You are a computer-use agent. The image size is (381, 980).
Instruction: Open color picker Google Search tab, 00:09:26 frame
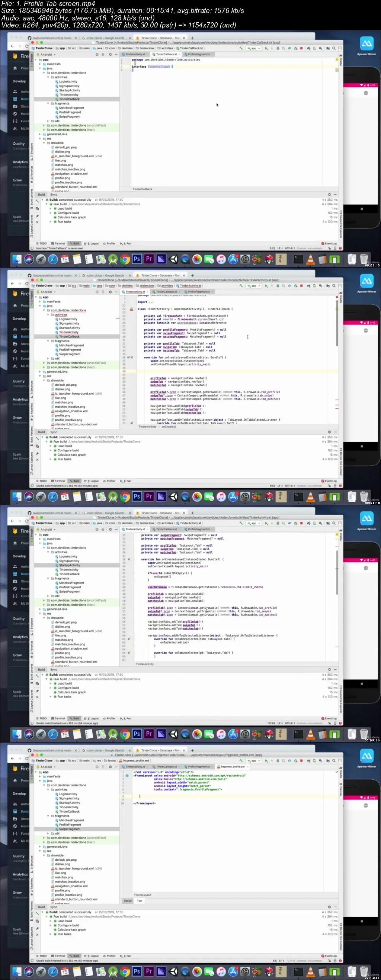[x=106, y=513]
